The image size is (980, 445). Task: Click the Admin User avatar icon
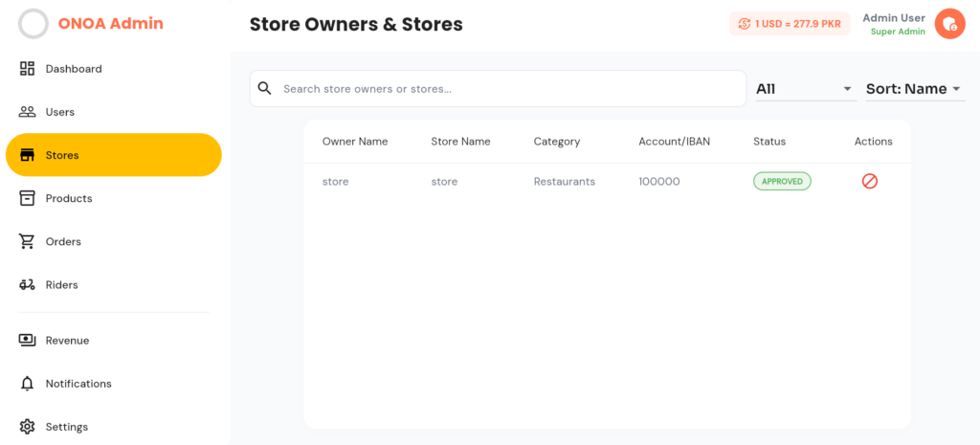coord(950,24)
